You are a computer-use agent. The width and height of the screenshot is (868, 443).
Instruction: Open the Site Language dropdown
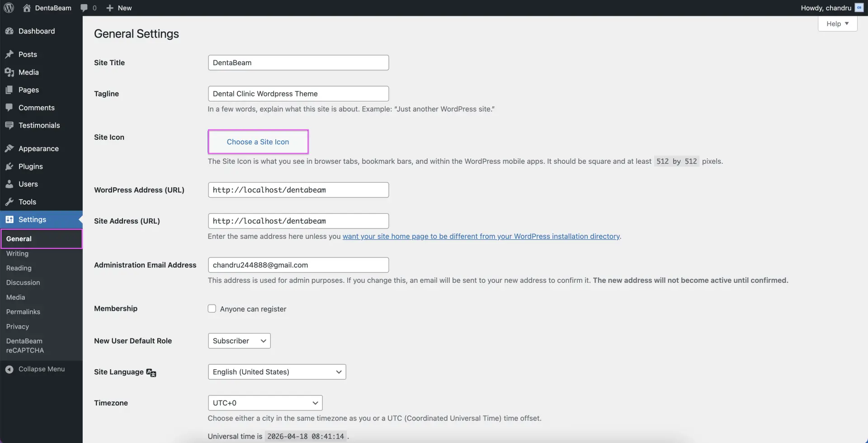click(x=277, y=372)
